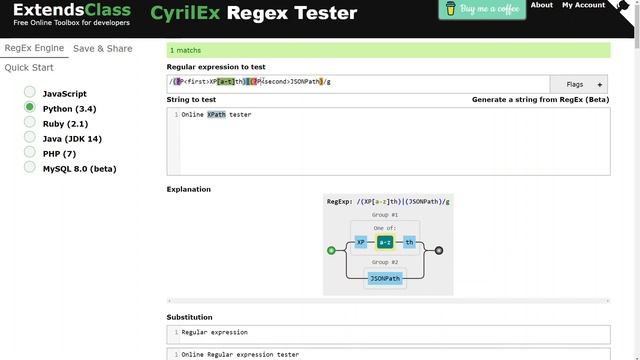Click Generate a string from RegEx (Beta)
Image resolution: width=640 pixels, height=360 pixels.
coord(540,100)
